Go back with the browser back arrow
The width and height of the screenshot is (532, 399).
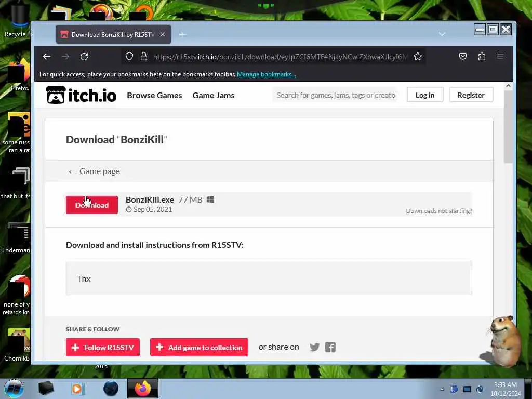tap(47, 56)
